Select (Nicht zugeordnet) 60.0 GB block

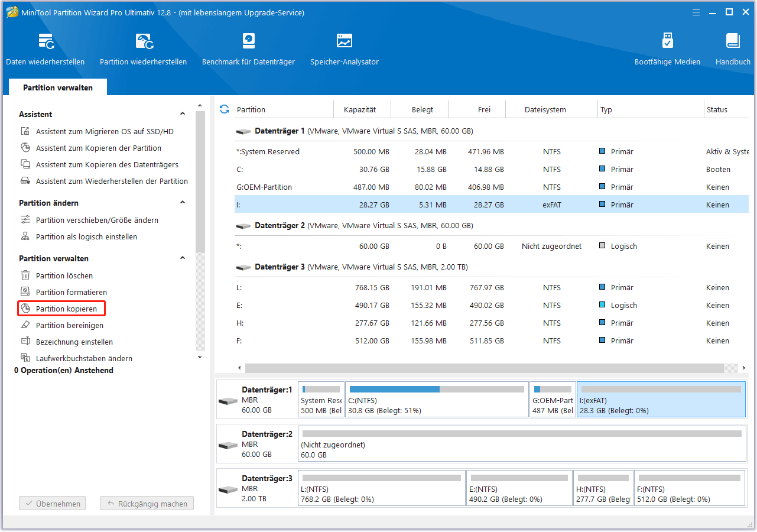point(522,444)
